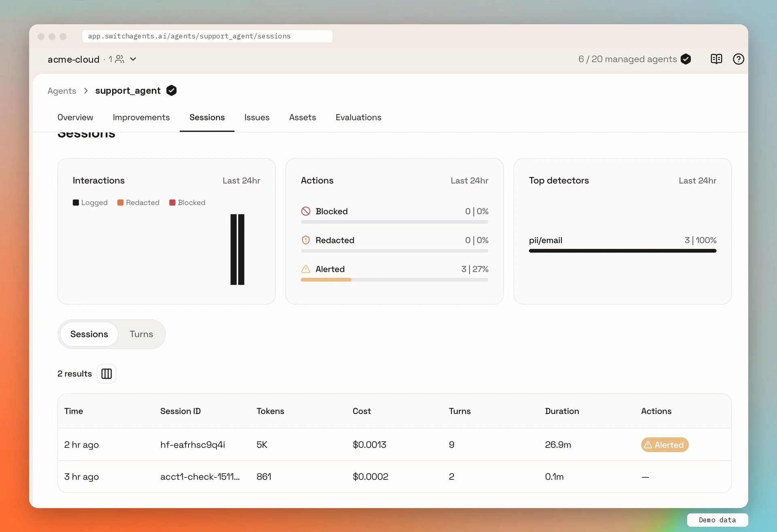The height and width of the screenshot is (532, 777).
Task: Click the Alerted badge in session row
Action: [x=664, y=445]
